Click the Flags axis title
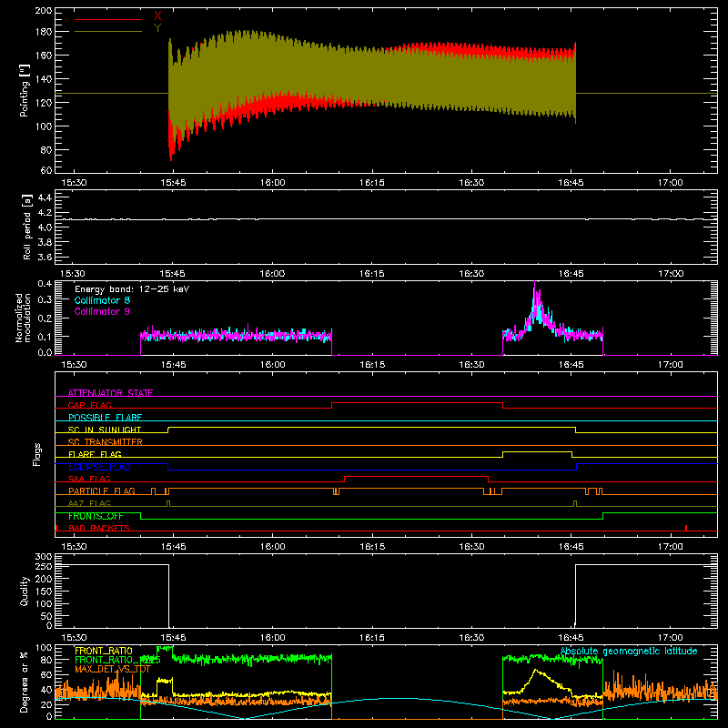Viewport: 728px width, 728px height. pyautogui.click(x=36, y=454)
